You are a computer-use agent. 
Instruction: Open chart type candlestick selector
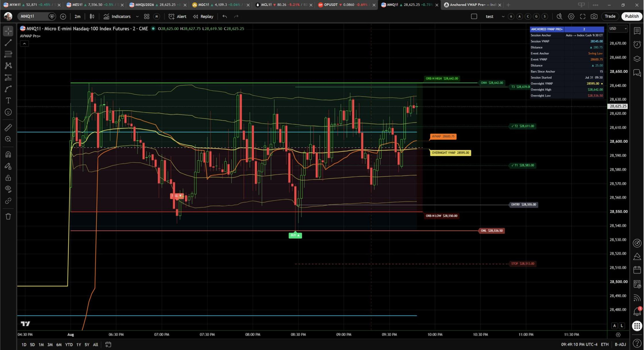[92, 16]
